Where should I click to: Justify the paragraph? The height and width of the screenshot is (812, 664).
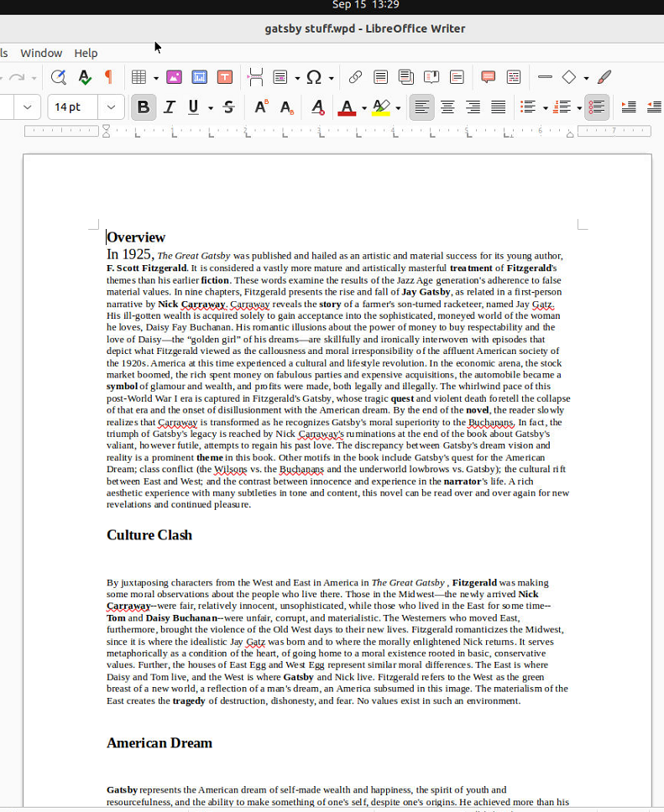498,107
